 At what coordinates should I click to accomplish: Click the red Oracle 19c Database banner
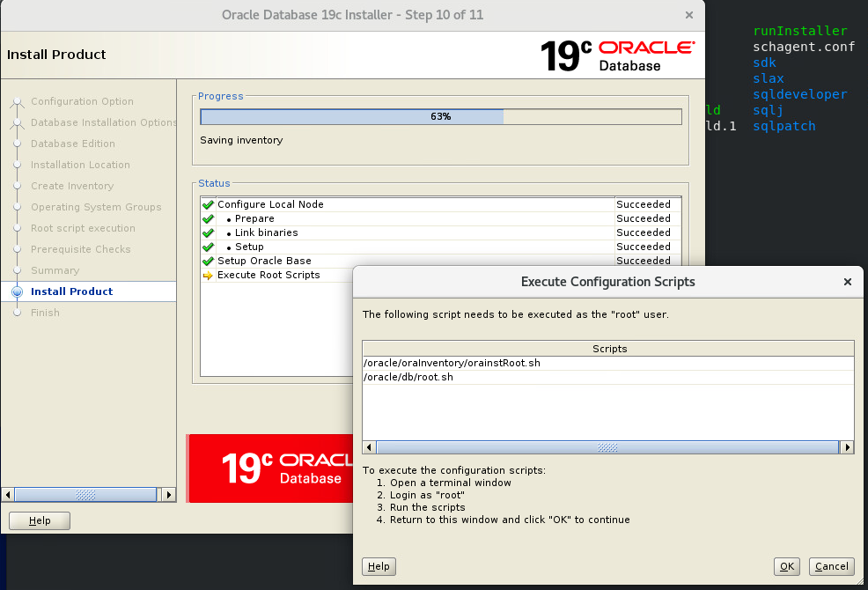[270, 468]
